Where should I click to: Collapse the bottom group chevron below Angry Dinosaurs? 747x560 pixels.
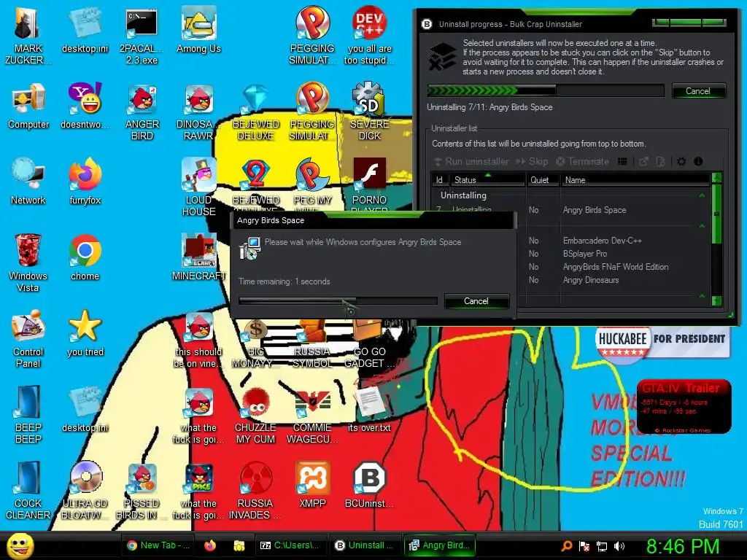tap(702, 296)
